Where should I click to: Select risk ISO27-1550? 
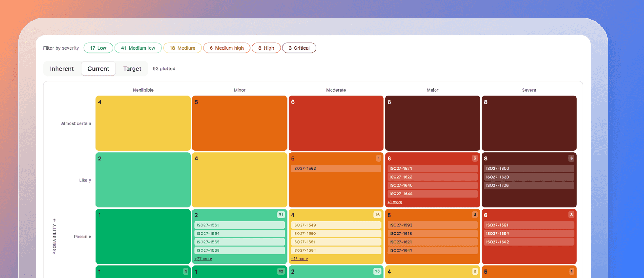pos(336,234)
